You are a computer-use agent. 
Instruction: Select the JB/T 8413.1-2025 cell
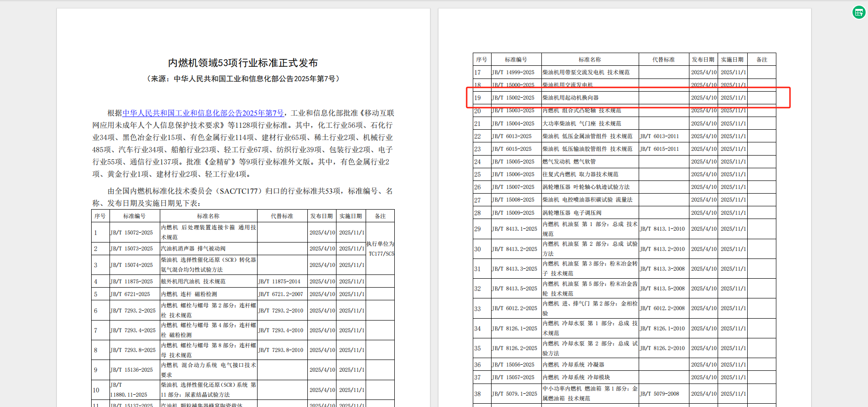(516, 229)
